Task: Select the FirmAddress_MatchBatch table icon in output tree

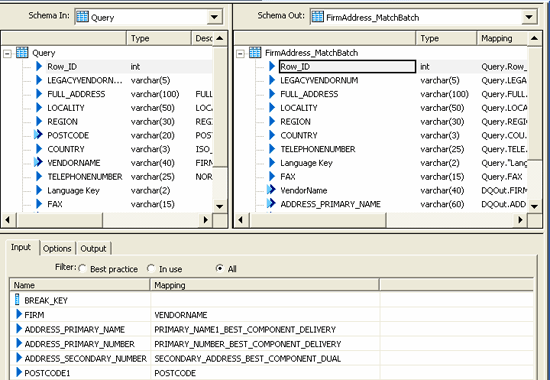Action: tap(255, 53)
